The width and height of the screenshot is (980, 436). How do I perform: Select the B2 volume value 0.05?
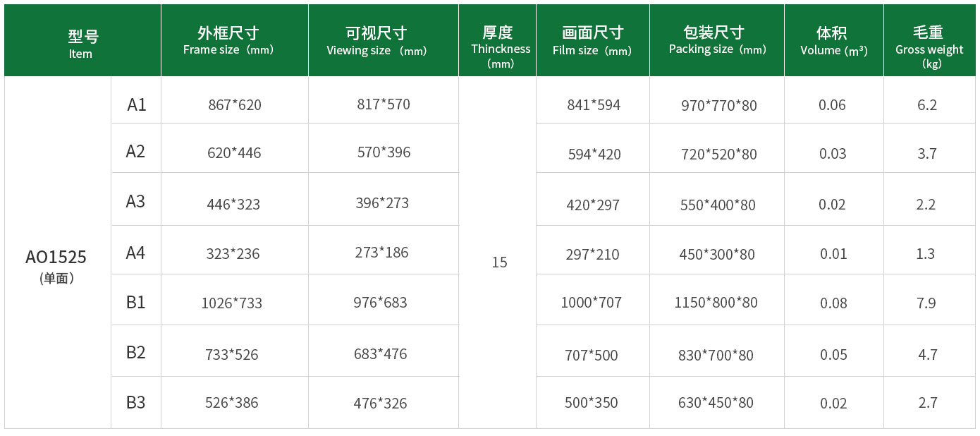833,354
